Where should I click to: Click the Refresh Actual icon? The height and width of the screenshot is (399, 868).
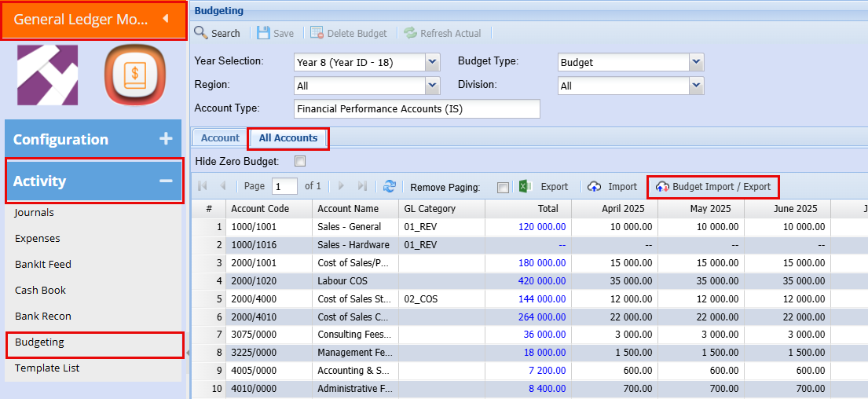(410, 33)
